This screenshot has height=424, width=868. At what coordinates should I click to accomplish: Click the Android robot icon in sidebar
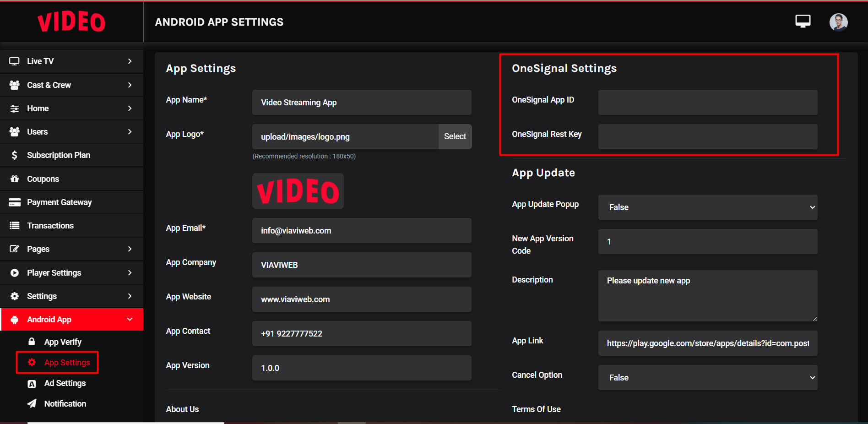(x=15, y=320)
